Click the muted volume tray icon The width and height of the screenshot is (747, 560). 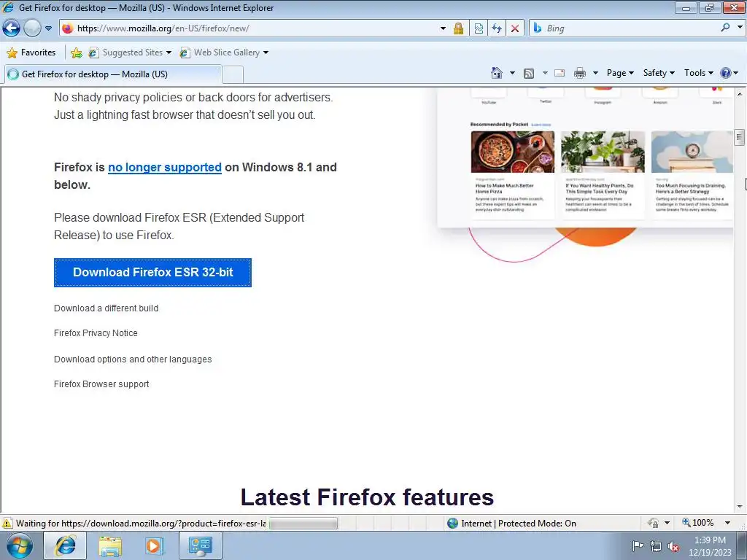(x=673, y=546)
